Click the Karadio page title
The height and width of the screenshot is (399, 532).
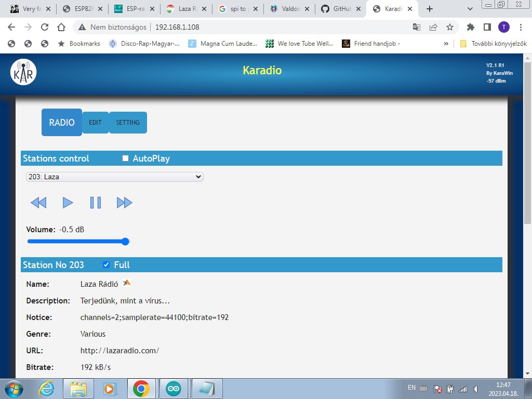pos(262,70)
